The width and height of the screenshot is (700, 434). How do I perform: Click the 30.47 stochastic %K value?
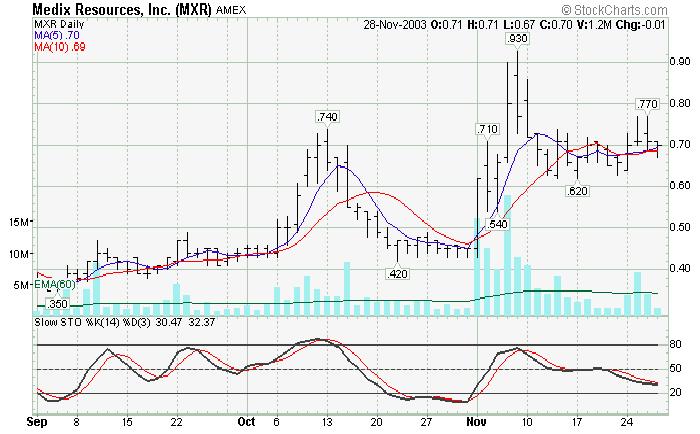point(169,322)
